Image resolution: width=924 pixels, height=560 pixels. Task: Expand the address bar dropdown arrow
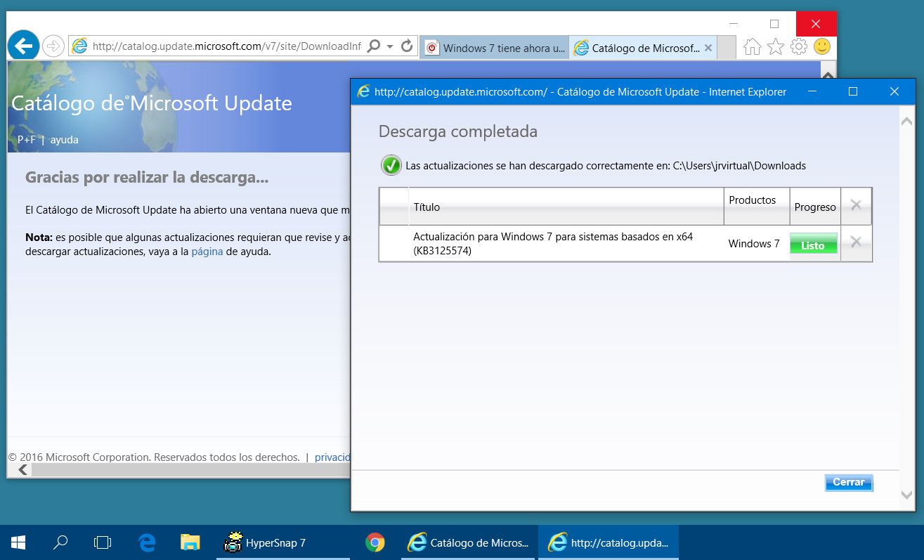(x=390, y=47)
